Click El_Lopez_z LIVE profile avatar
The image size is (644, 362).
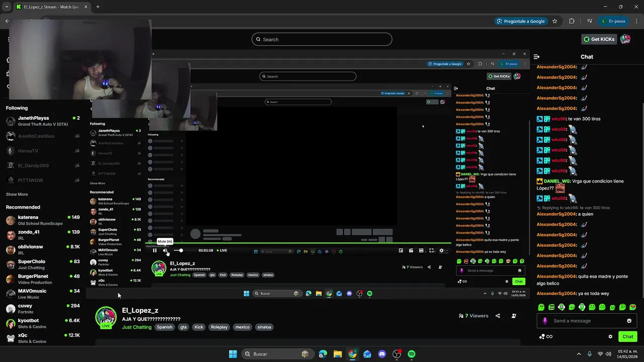106,318
